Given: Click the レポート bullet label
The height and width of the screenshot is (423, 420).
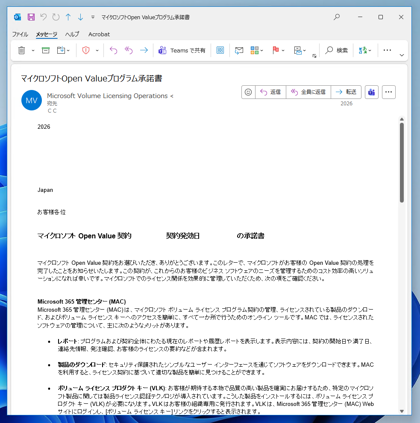Looking at the screenshot, I should click(x=68, y=341).
